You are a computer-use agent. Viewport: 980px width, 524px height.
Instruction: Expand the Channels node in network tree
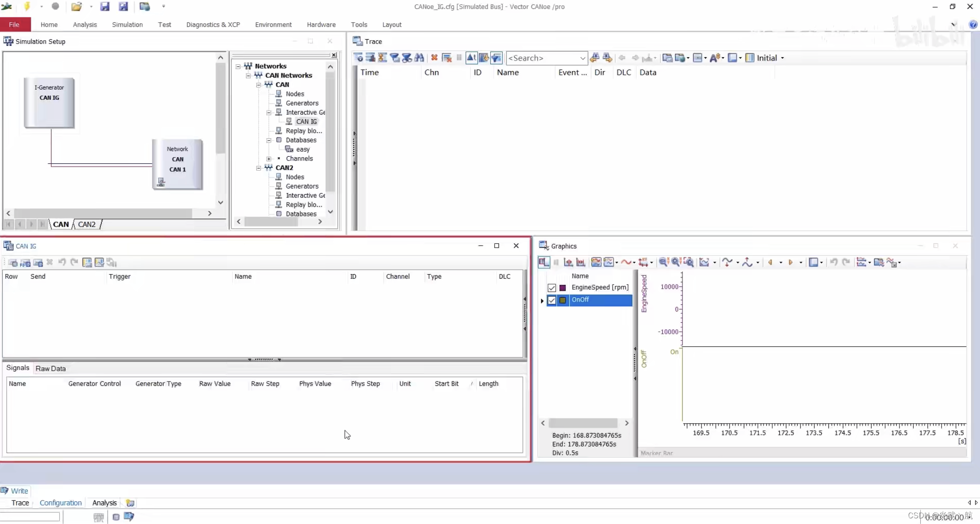pyautogui.click(x=269, y=159)
